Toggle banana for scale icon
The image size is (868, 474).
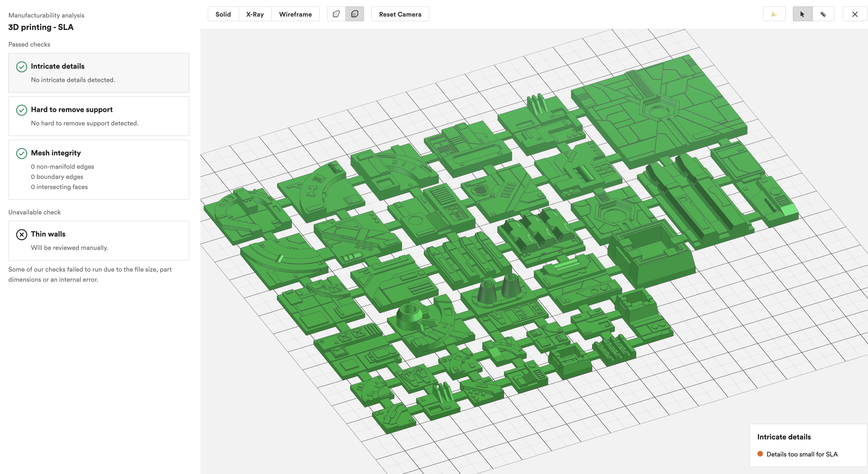point(774,14)
